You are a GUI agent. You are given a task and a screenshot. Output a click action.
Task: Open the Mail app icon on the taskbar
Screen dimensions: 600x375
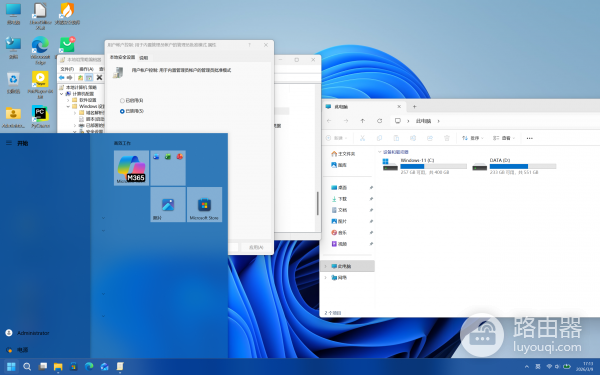(x=104, y=367)
